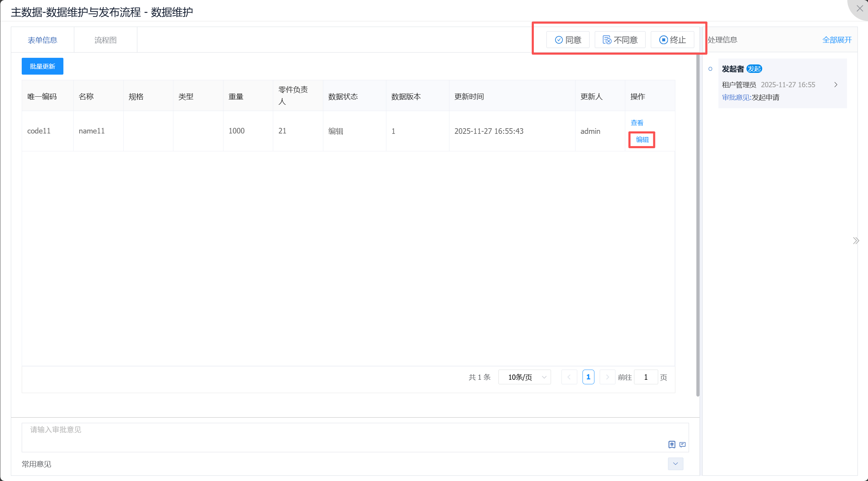The width and height of the screenshot is (868, 481).
Task: Click the bookmark star icon in the approval comment box
Action: (671, 445)
